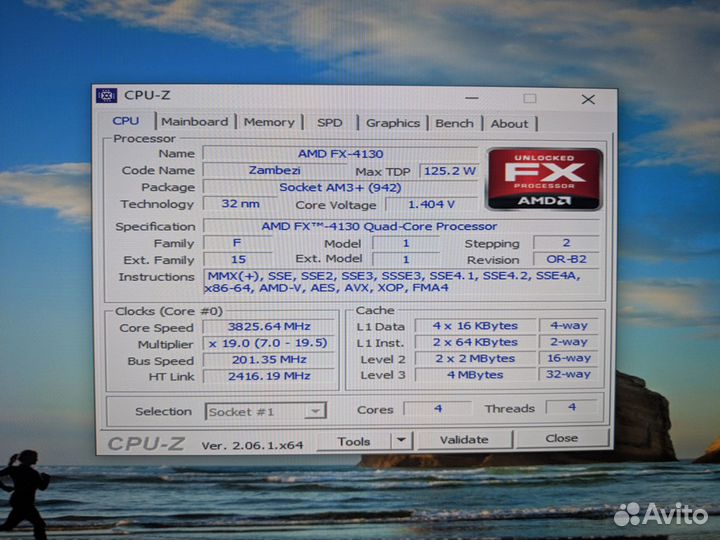Click the Code Name value Zambezi
This screenshot has width=720, height=540.
coord(275,170)
